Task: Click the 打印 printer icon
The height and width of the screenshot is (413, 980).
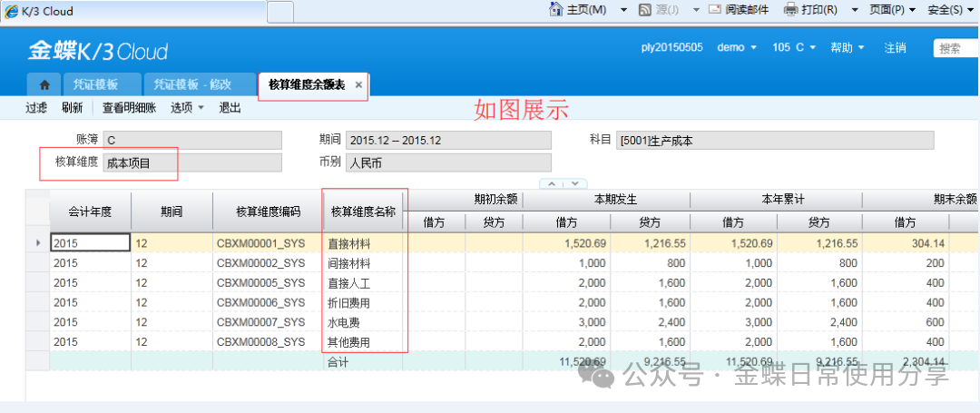Action: coord(790,10)
